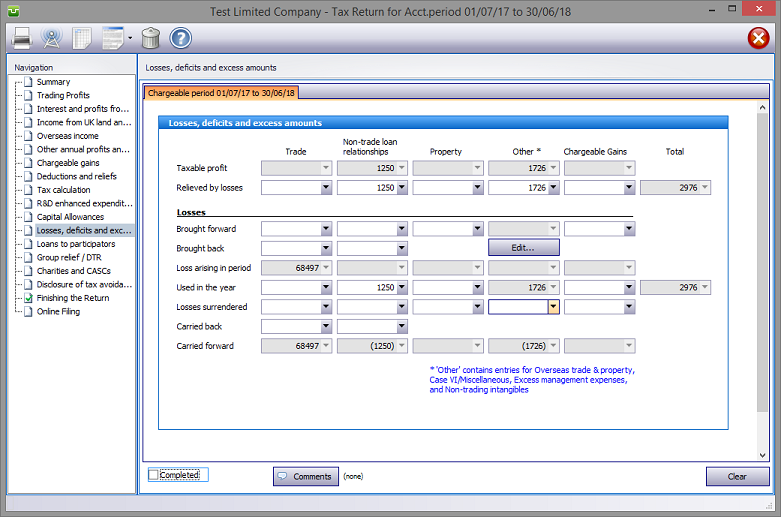Select Disclosure of tax avoidance item
This screenshot has height=517, width=781.
tap(84, 284)
